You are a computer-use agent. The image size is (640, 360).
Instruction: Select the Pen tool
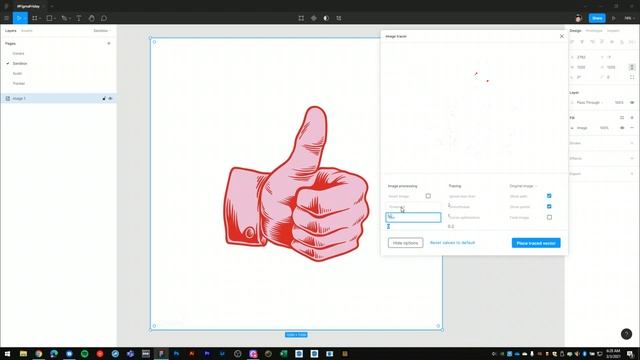tap(64, 18)
